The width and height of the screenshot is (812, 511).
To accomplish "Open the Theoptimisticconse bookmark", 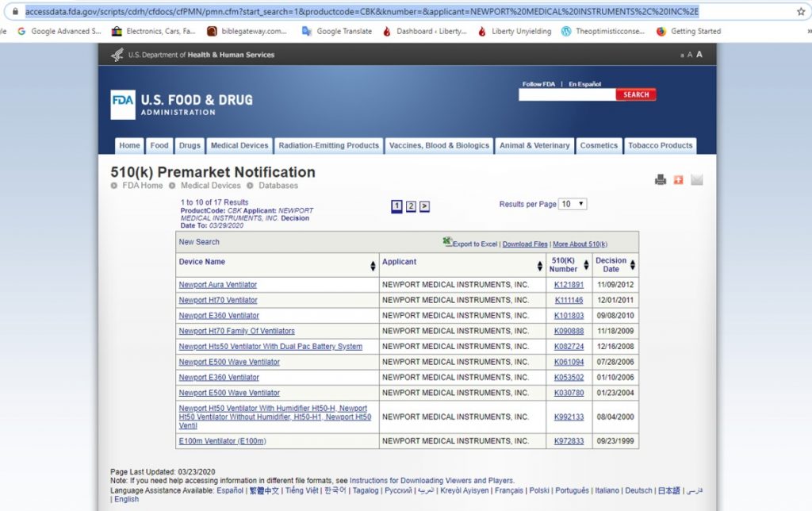I will tap(603, 31).
